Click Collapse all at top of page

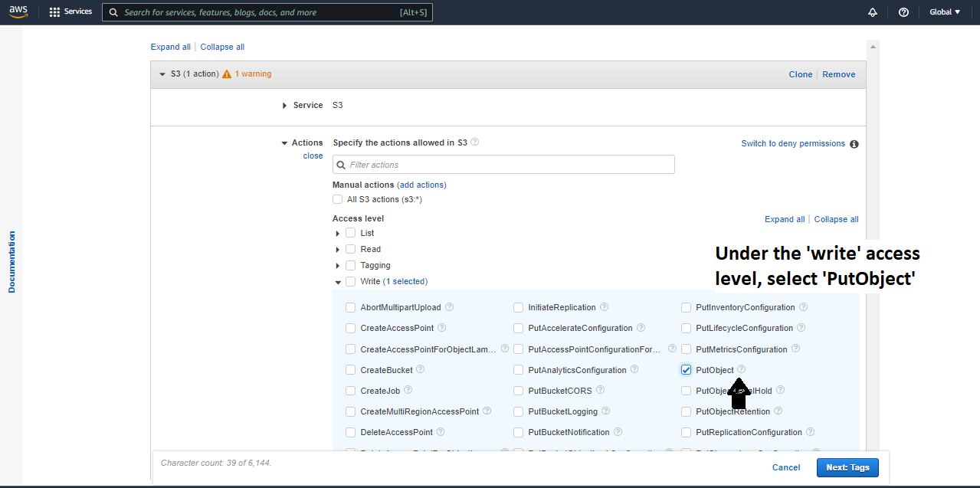coord(222,47)
